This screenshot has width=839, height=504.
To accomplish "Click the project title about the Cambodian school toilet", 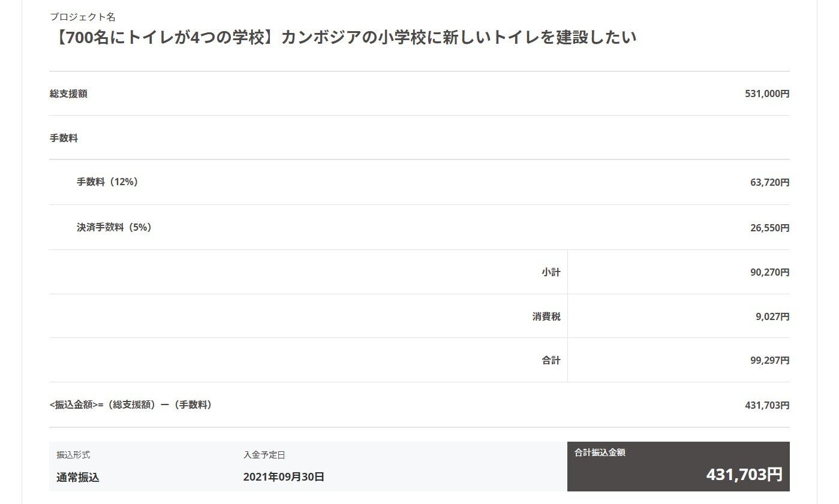I will click(343, 37).
